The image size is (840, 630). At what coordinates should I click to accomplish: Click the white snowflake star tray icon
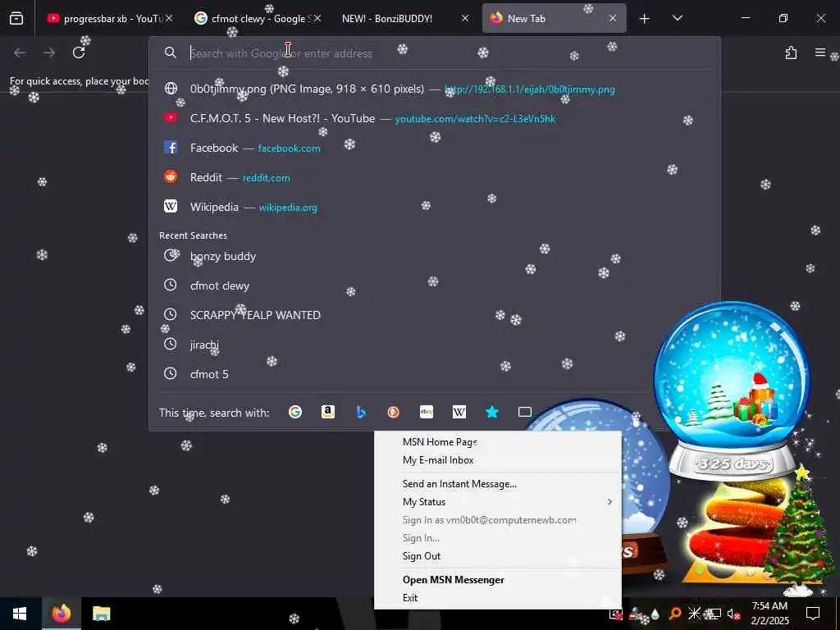coord(694,614)
